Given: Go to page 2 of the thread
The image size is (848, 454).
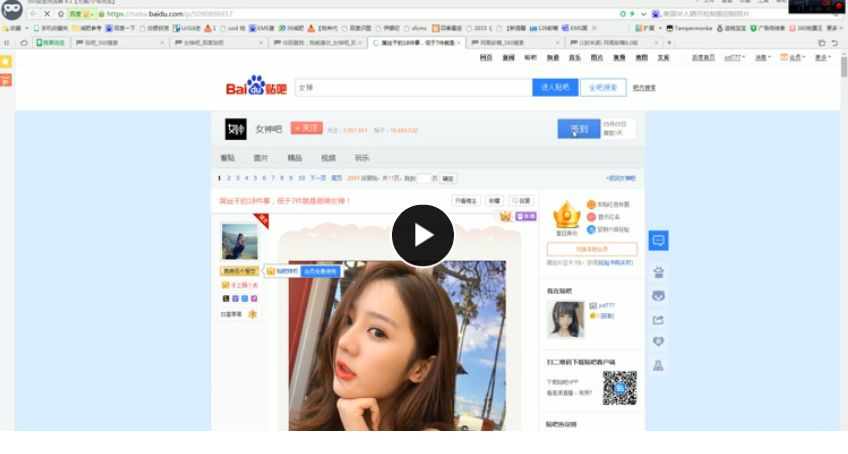Looking at the screenshot, I should [x=229, y=178].
